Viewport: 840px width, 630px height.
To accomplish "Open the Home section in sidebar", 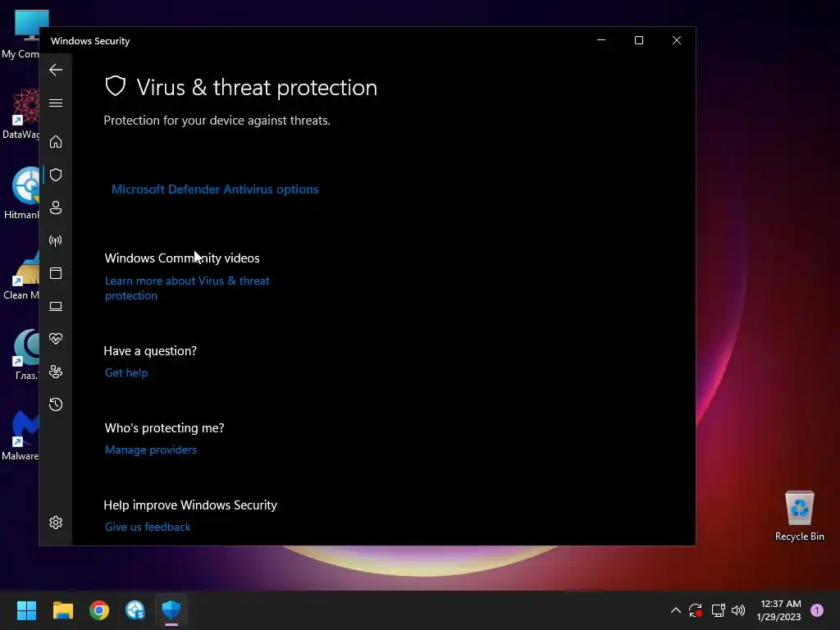I will (x=56, y=142).
